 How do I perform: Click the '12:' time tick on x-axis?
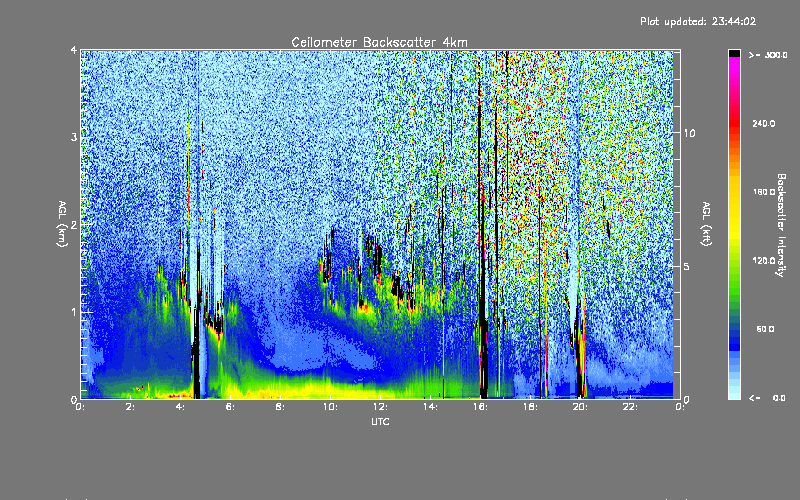[380, 407]
